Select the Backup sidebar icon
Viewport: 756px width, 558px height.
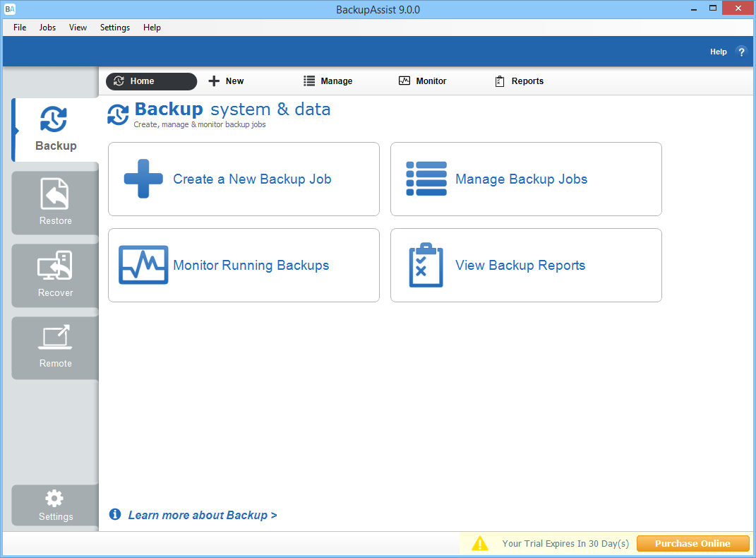tap(53, 120)
